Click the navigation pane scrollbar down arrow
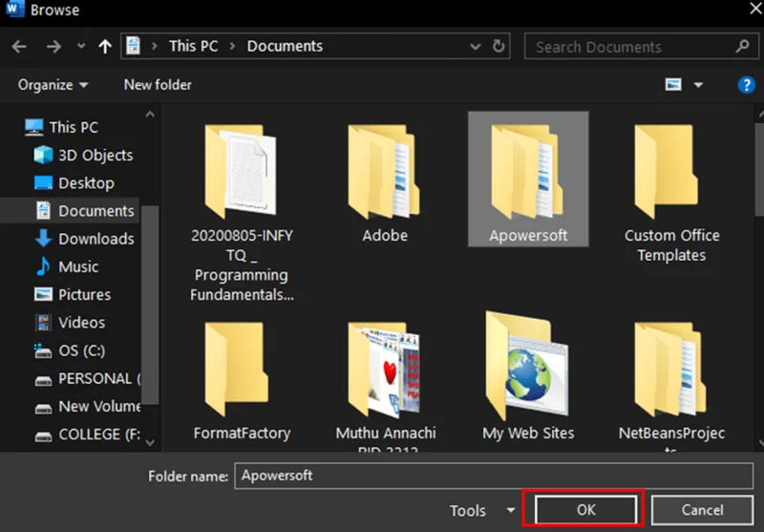Image resolution: width=764 pixels, height=532 pixels. click(x=150, y=442)
